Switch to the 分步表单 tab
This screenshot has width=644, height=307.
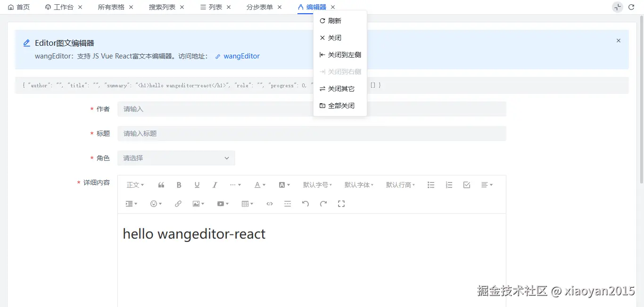[260, 7]
